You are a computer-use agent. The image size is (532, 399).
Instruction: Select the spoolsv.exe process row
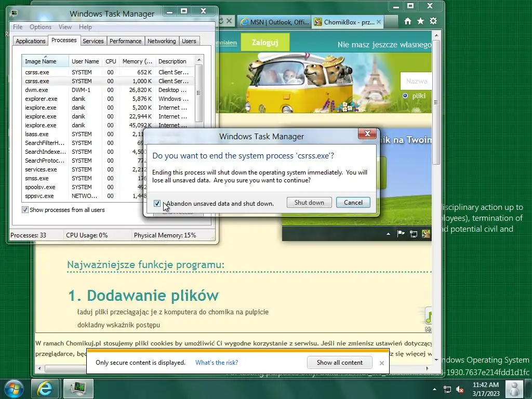click(x=83, y=187)
